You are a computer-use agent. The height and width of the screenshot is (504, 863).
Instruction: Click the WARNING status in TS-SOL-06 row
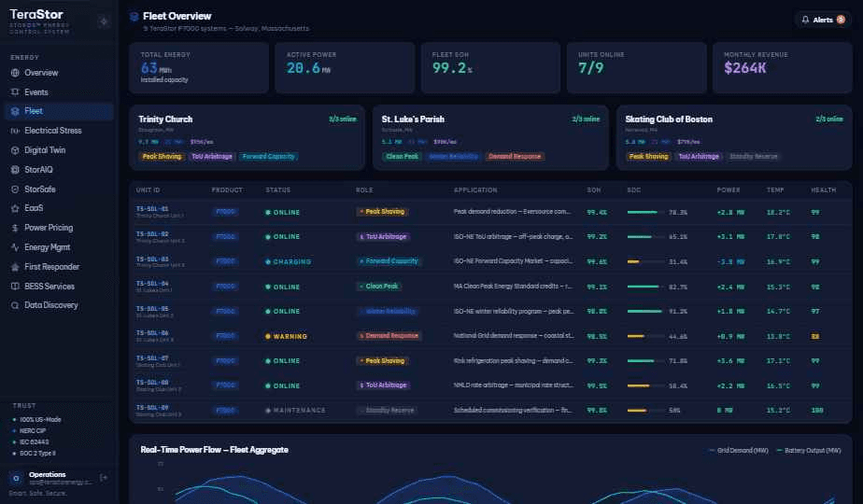[x=286, y=336]
